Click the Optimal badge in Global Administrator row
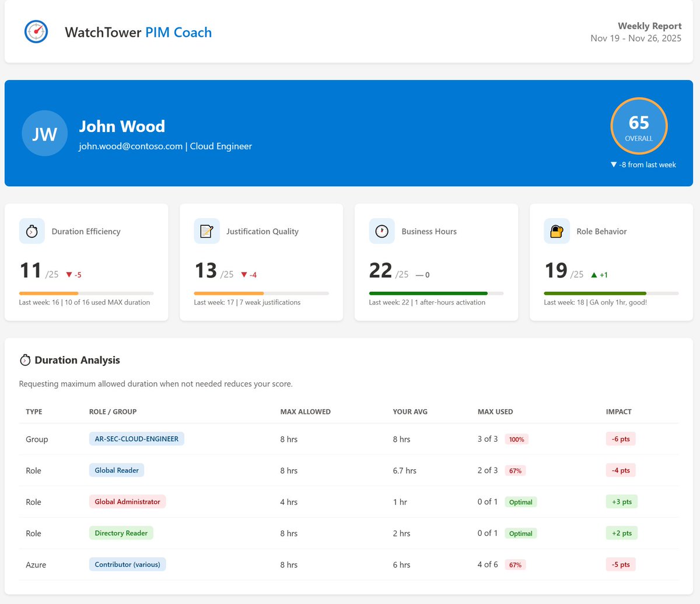 tap(521, 501)
